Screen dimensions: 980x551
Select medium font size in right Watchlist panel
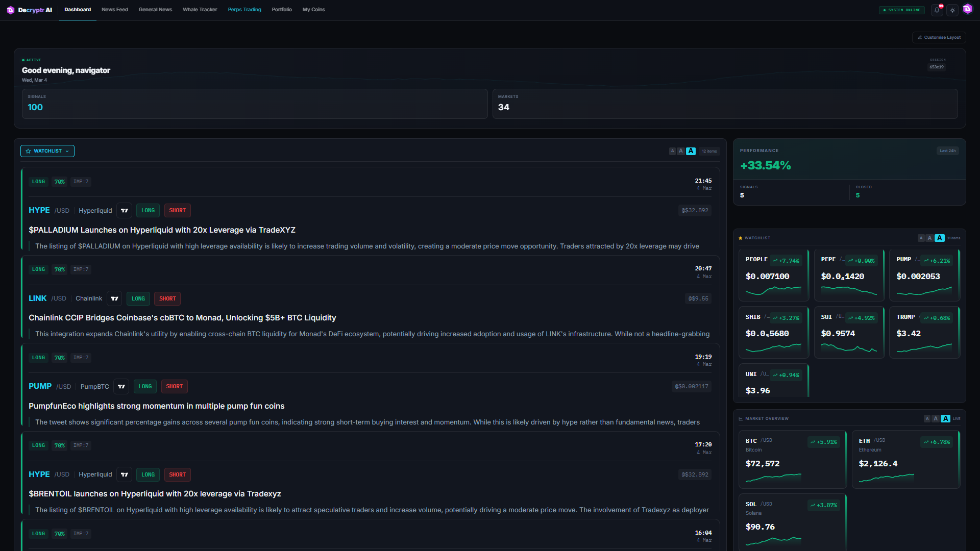pyautogui.click(x=930, y=238)
